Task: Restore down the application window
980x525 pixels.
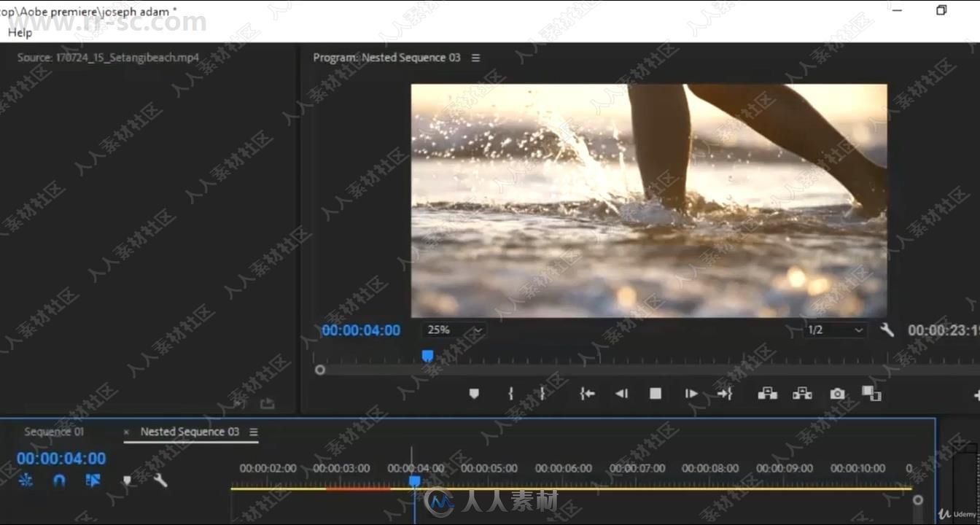Action: [x=941, y=10]
